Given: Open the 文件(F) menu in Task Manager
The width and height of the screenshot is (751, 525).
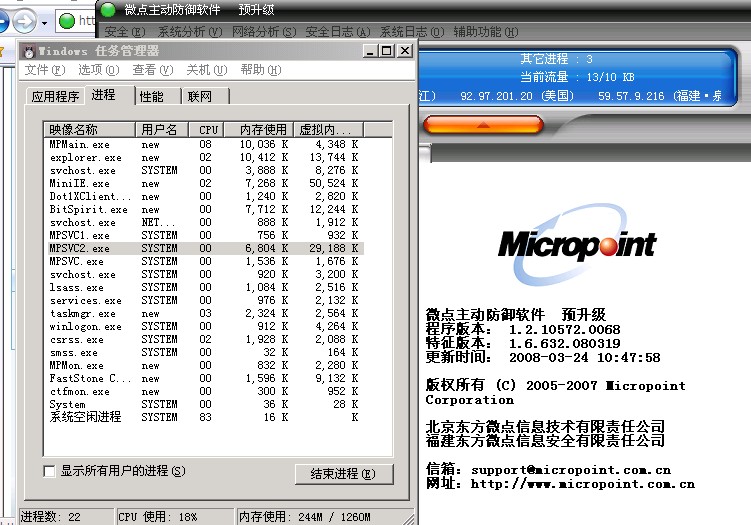Looking at the screenshot, I should [x=45, y=70].
